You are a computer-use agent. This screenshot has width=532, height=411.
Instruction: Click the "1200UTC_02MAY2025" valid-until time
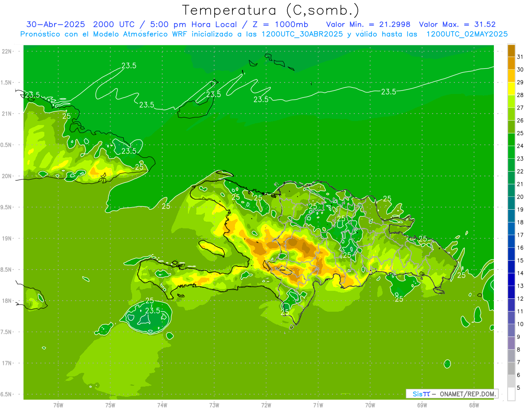coord(467,34)
